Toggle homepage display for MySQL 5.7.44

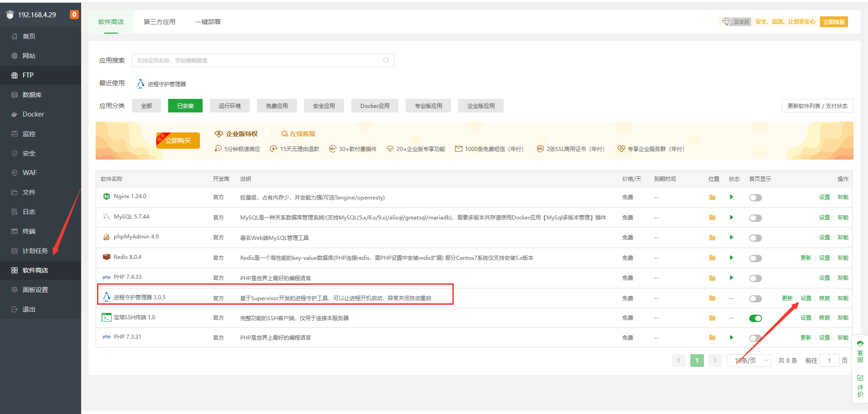coord(756,218)
